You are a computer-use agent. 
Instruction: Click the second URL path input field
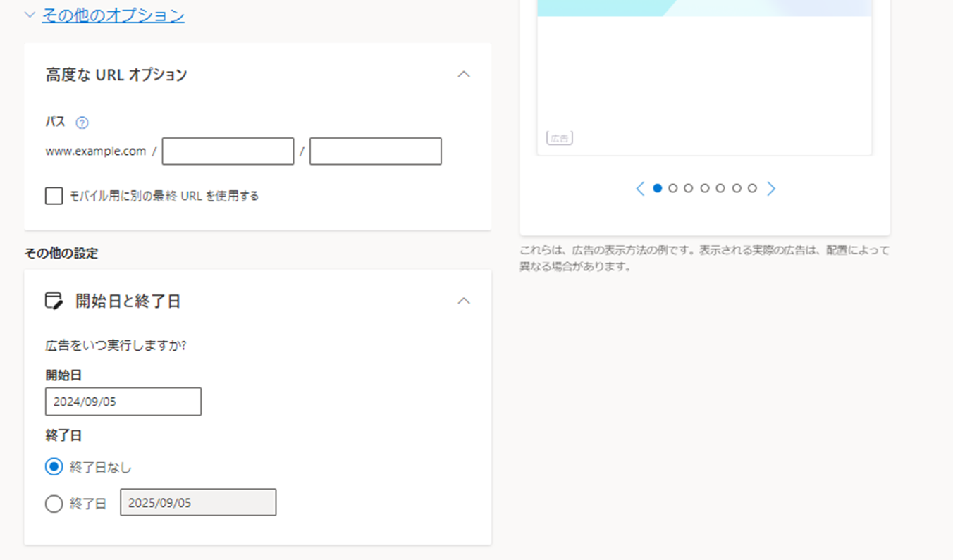click(375, 151)
